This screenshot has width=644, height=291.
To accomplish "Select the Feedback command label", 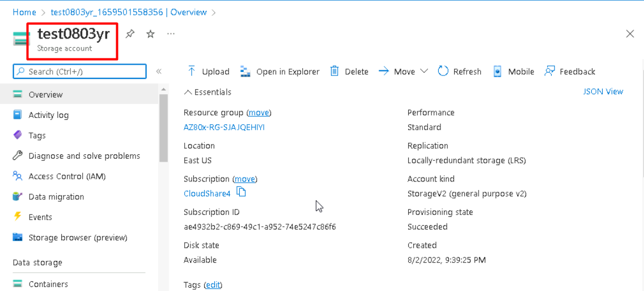I will coord(578,71).
